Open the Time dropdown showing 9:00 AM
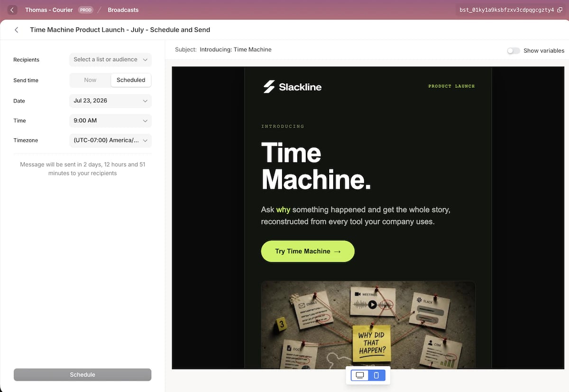The image size is (569, 392). point(110,121)
